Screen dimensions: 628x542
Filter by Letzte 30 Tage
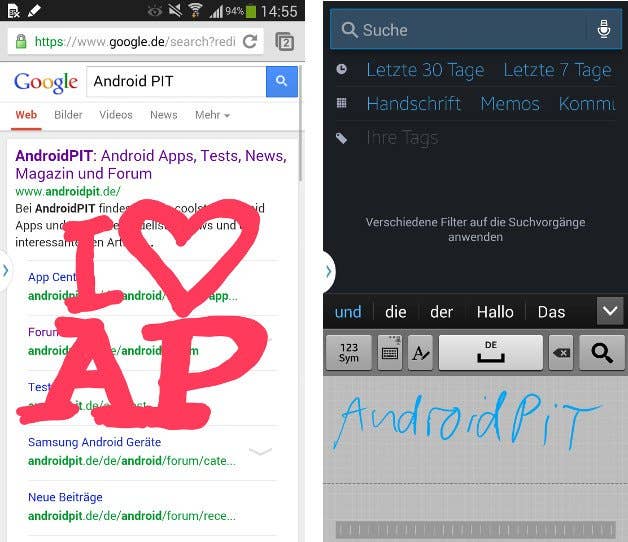tap(425, 71)
